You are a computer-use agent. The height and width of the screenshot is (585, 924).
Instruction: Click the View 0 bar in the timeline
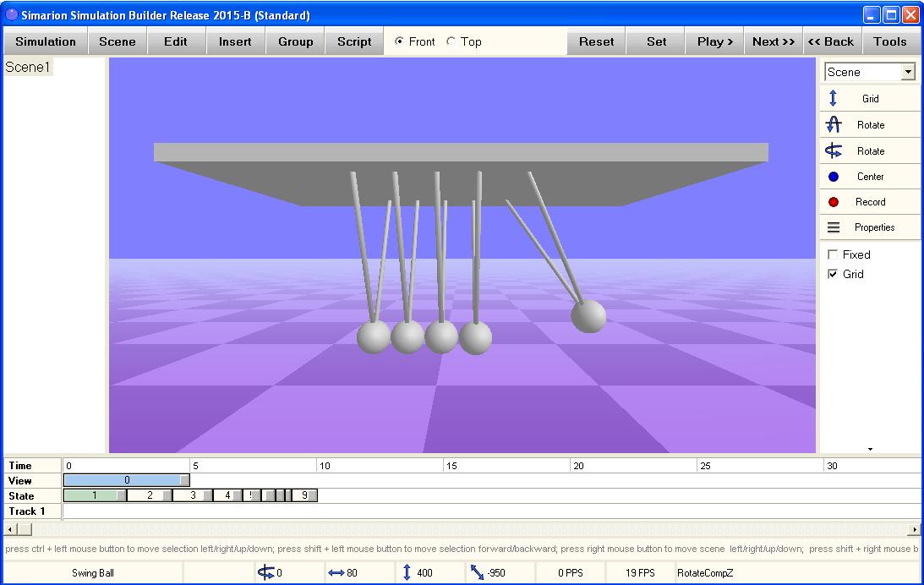(x=125, y=480)
